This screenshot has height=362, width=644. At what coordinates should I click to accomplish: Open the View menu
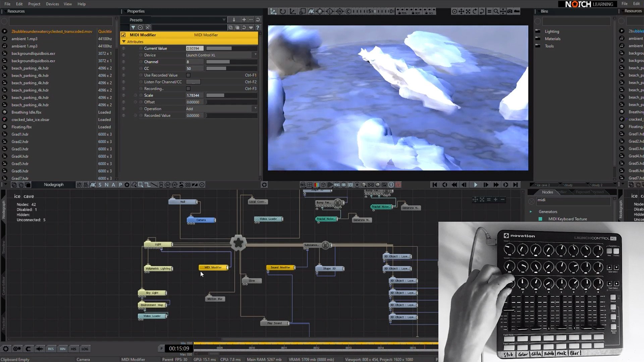pos(68,4)
